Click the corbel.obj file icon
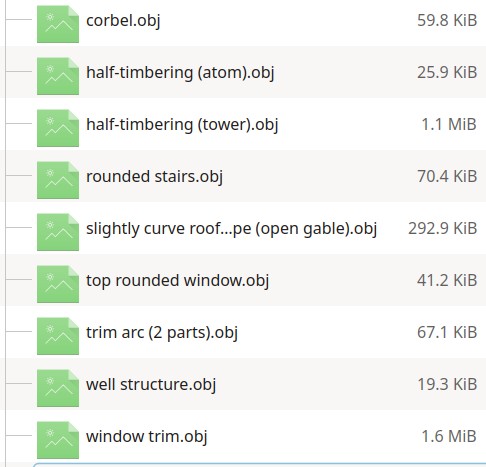The image size is (486, 467). point(58,24)
